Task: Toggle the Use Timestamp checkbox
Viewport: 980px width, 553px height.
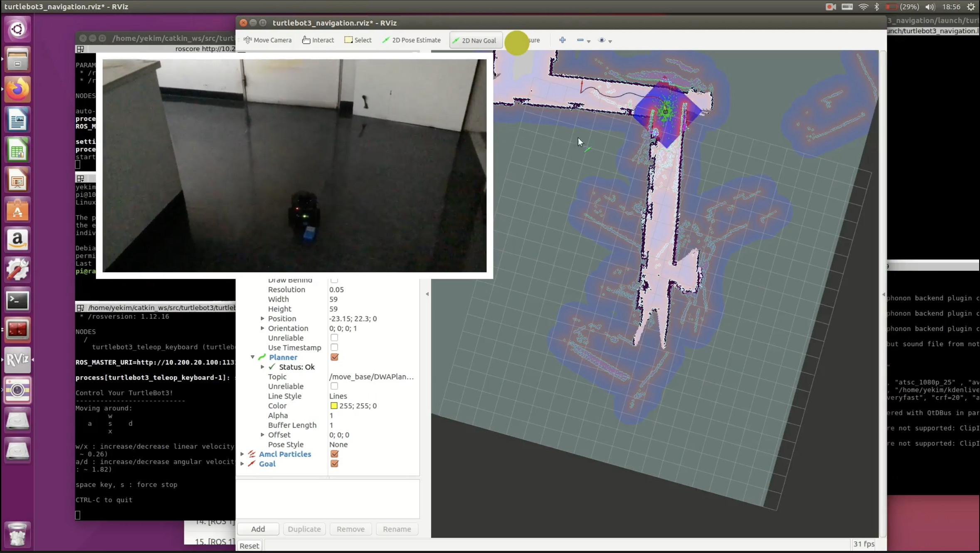Action: [x=334, y=347]
